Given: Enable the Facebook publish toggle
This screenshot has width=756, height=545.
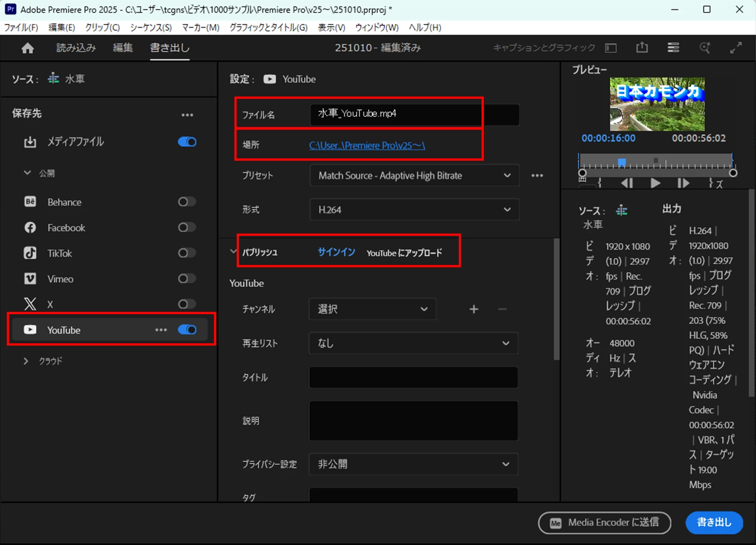Looking at the screenshot, I should tap(187, 227).
